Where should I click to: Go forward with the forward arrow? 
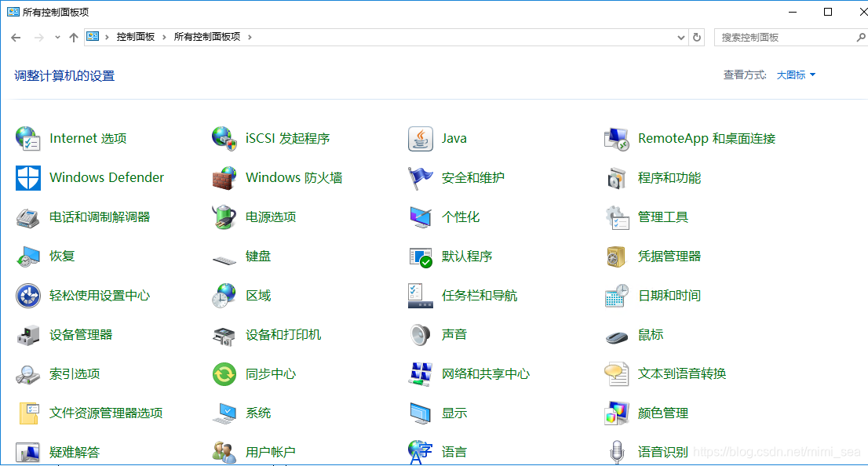coord(38,37)
